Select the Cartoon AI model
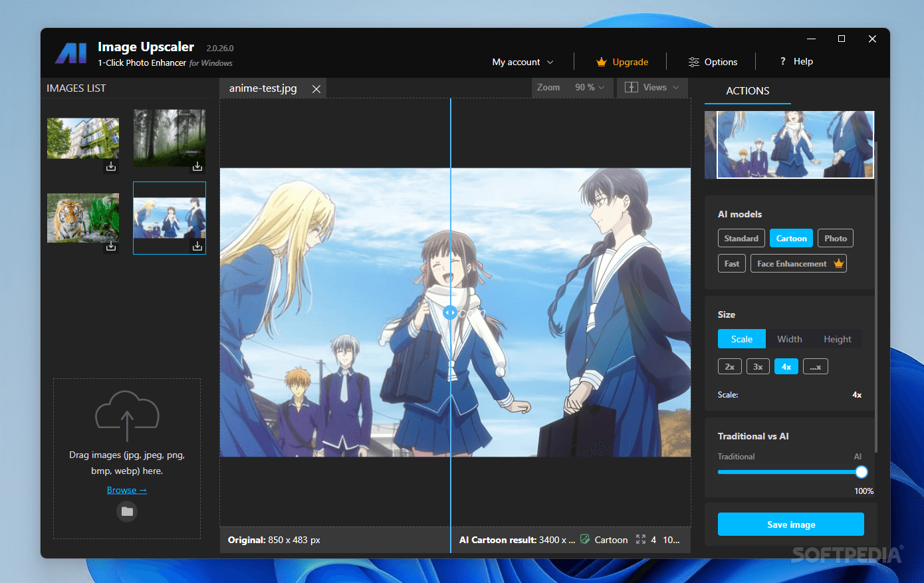The width and height of the screenshot is (924, 583). (x=791, y=238)
